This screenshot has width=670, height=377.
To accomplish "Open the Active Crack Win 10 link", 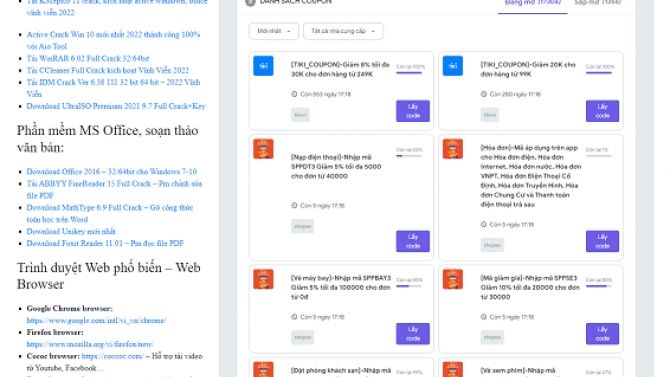I will pos(113,40).
